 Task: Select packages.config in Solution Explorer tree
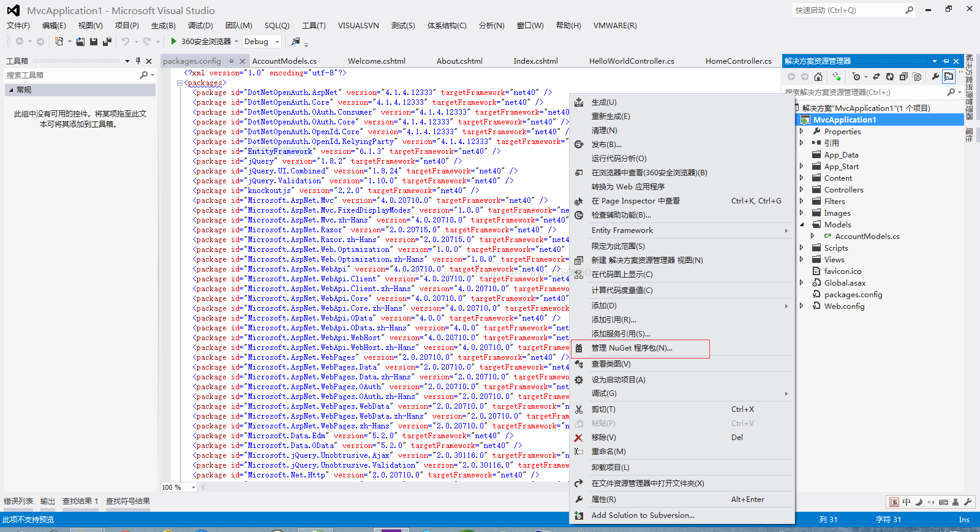click(x=853, y=294)
